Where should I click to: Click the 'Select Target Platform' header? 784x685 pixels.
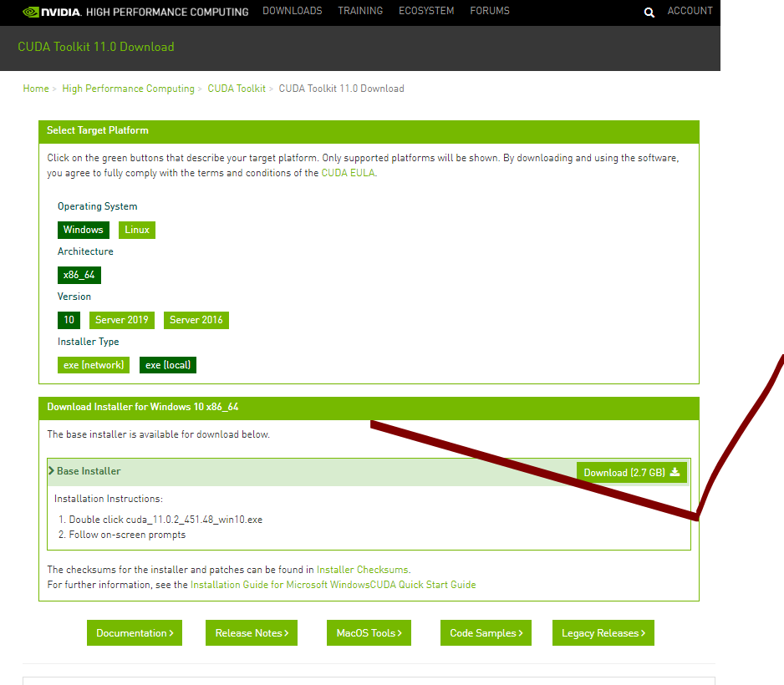[98, 130]
